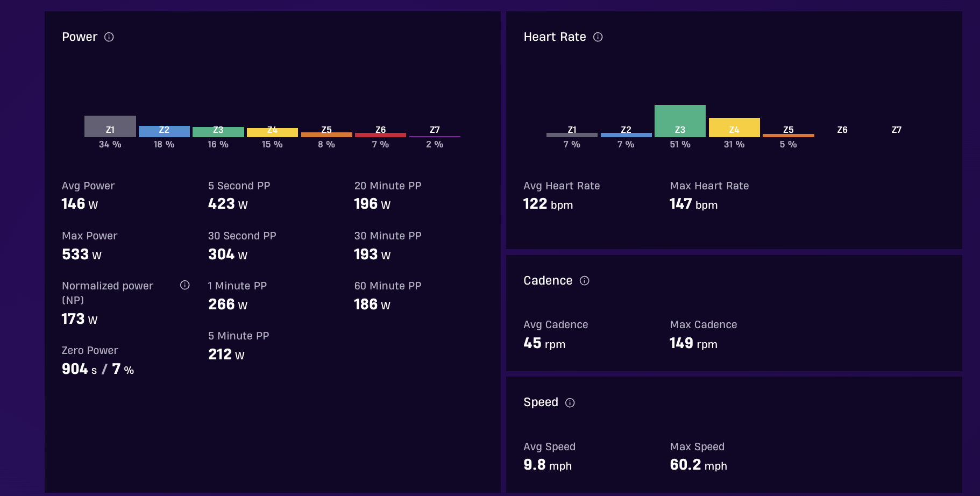This screenshot has height=496, width=980.
Task: Open the Cadence info icon
Action: pyautogui.click(x=585, y=281)
